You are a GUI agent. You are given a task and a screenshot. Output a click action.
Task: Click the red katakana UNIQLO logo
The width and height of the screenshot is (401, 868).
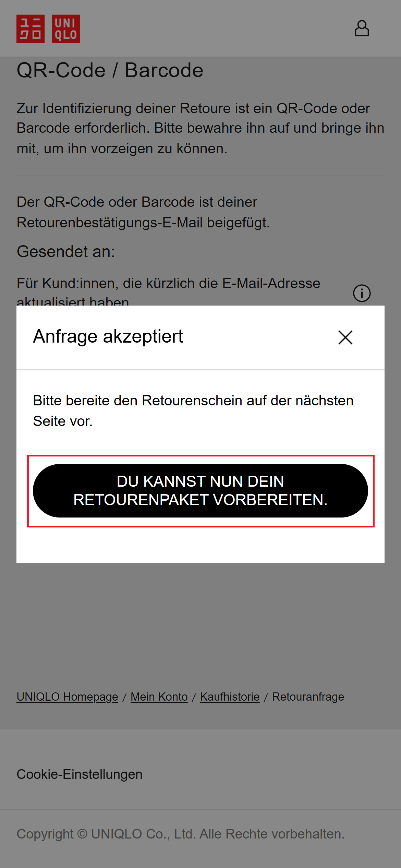click(31, 29)
